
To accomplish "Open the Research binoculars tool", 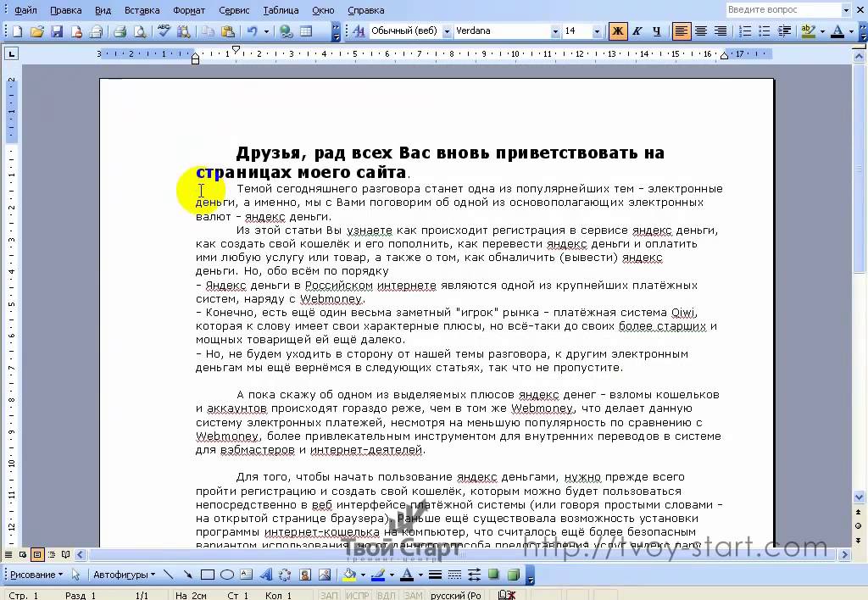I will (x=183, y=31).
